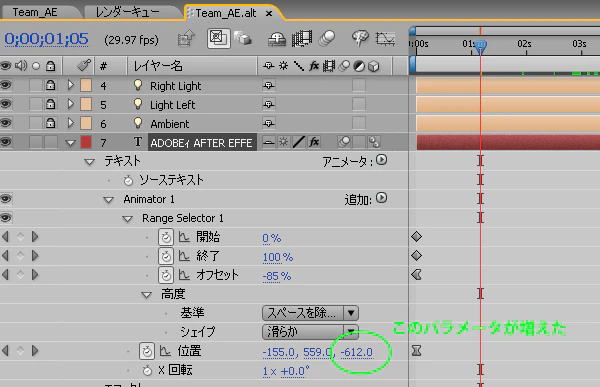
Task: Disable Range Selector 1 eye toggle
Action: [x=6, y=218]
